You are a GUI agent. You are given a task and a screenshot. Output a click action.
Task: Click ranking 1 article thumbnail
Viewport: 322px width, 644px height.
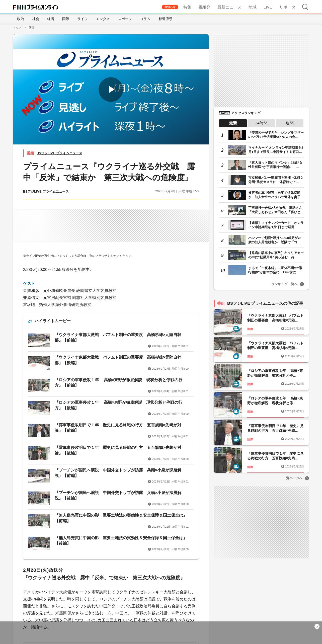237,135
